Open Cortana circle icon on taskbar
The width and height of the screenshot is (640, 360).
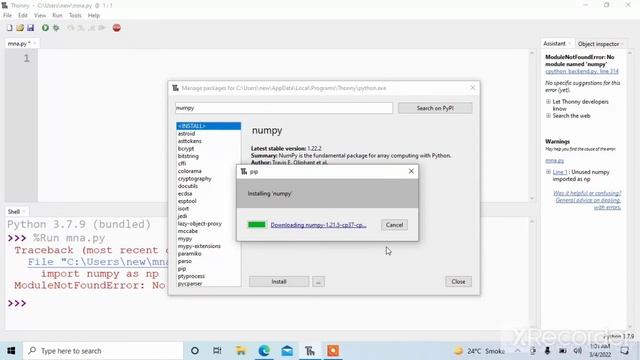click(x=195, y=351)
